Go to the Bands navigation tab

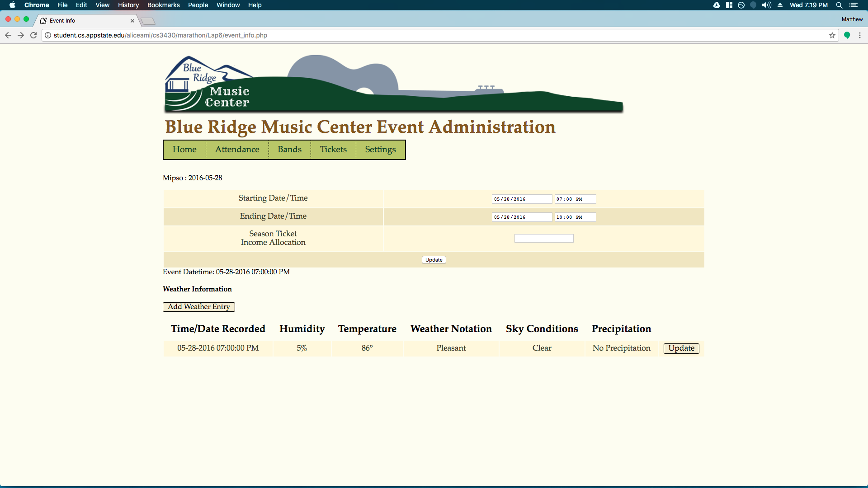click(x=289, y=150)
